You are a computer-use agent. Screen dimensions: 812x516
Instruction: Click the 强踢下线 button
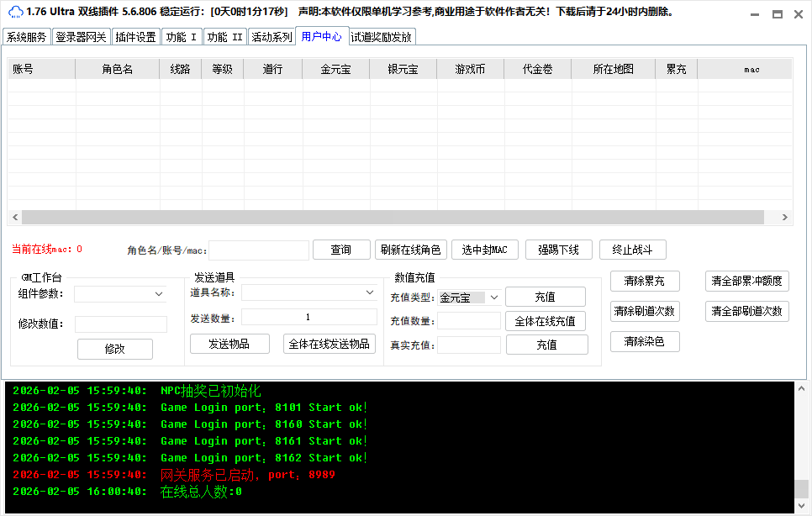tap(558, 250)
